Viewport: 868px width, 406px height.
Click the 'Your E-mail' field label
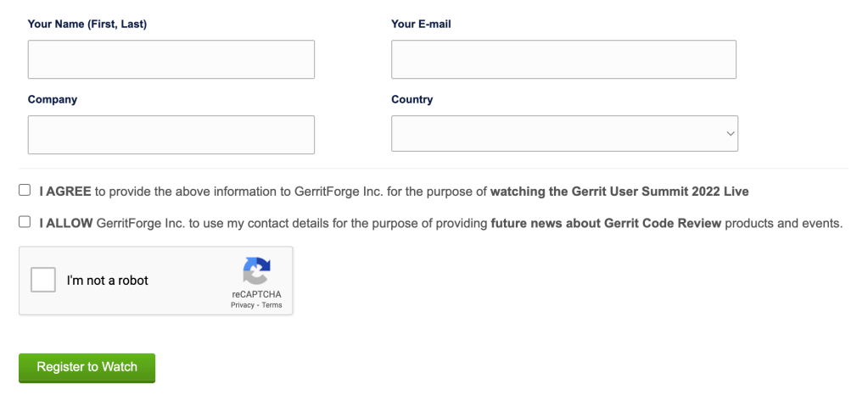421,25
